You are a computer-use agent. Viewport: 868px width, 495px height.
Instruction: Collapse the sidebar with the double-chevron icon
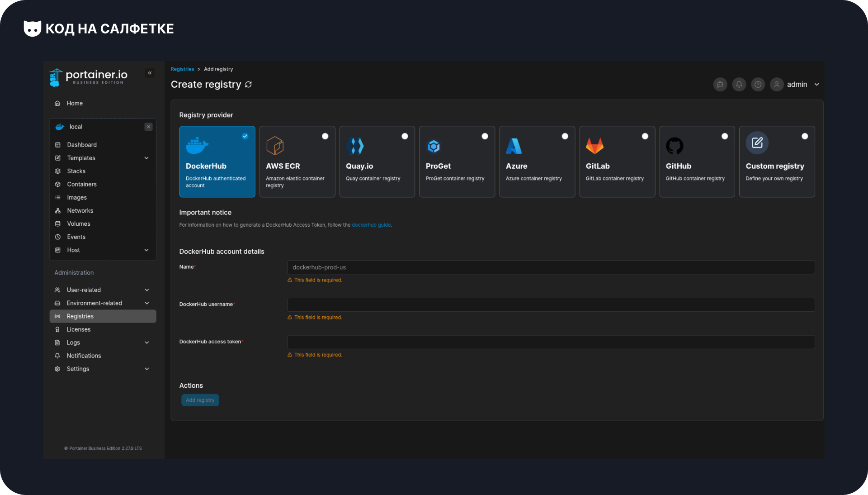click(x=150, y=73)
